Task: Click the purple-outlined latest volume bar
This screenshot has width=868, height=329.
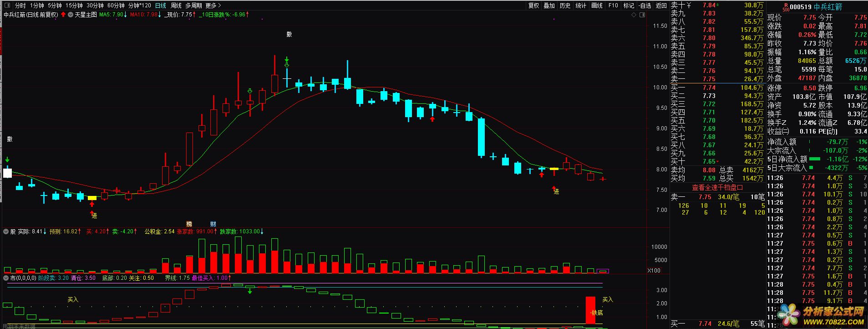Action: [x=603, y=271]
